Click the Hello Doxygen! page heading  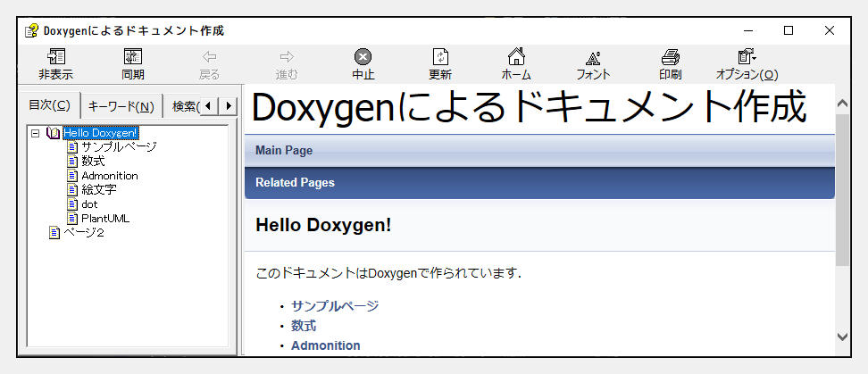[323, 225]
